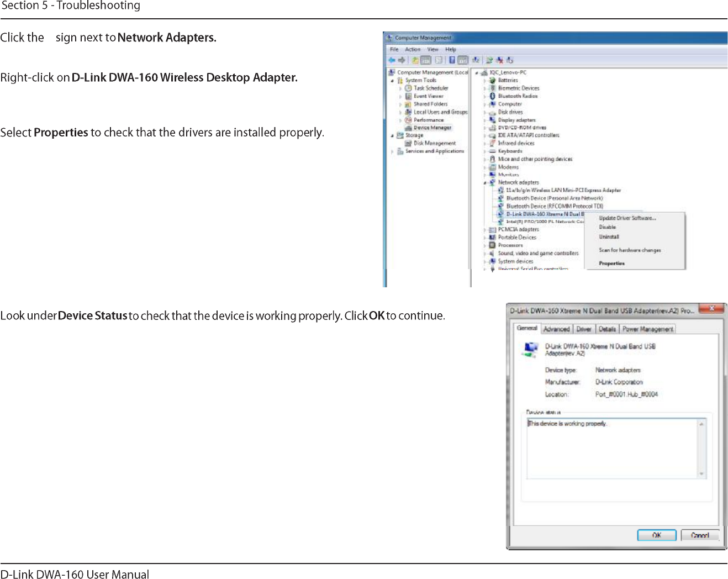Image resolution: width=728 pixels, height=579 pixels.
Task: Click the Processors icon
Action: click(x=493, y=245)
